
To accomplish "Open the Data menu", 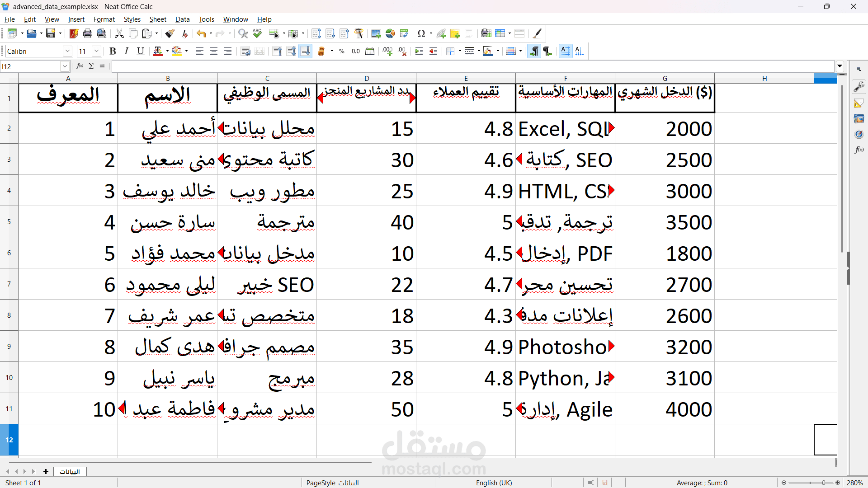I will 182,19.
